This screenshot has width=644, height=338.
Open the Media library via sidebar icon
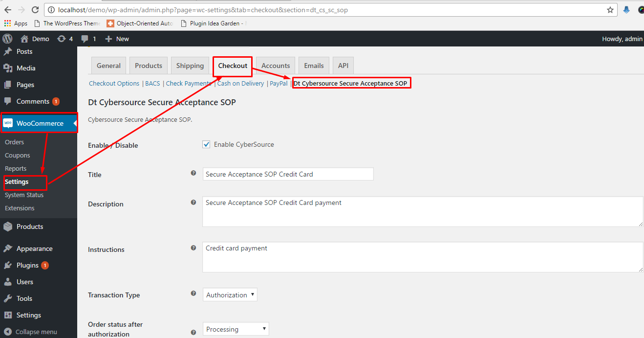7,68
